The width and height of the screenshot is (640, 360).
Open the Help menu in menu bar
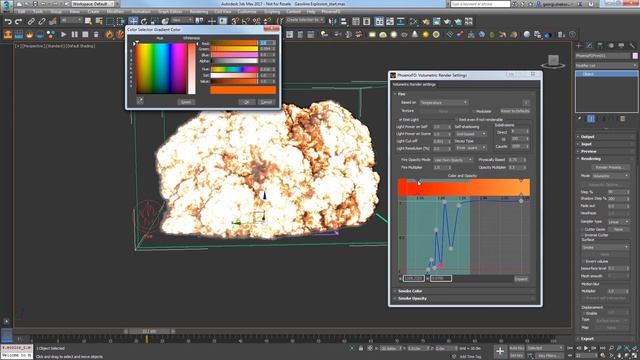311,11
